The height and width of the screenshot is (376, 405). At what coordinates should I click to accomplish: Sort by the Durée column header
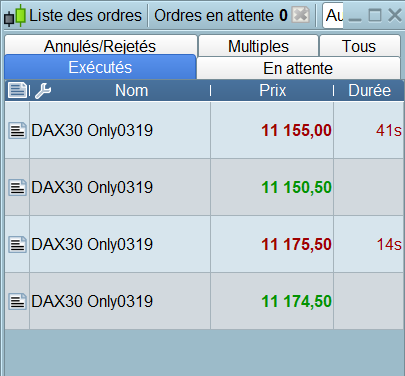click(x=369, y=90)
